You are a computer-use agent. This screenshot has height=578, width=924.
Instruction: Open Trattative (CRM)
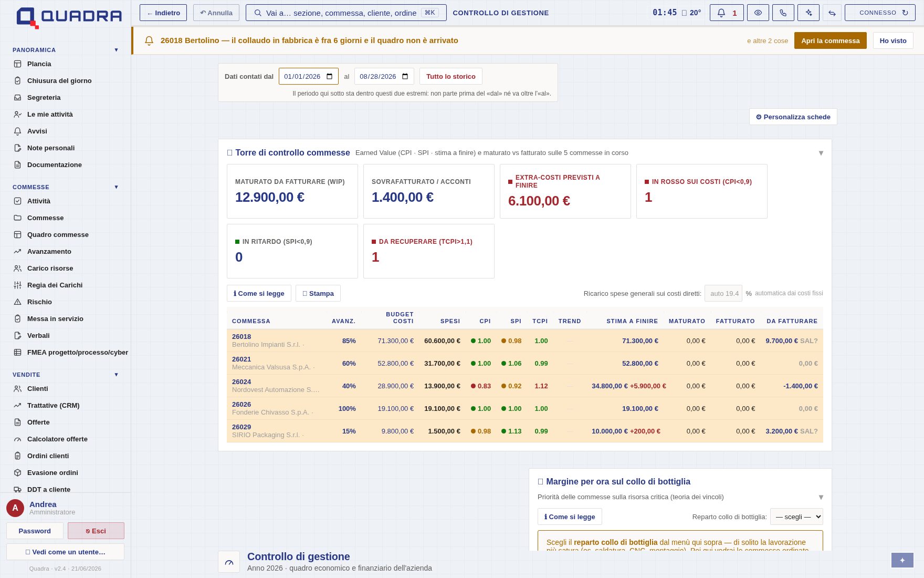pyautogui.click(x=65, y=406)
